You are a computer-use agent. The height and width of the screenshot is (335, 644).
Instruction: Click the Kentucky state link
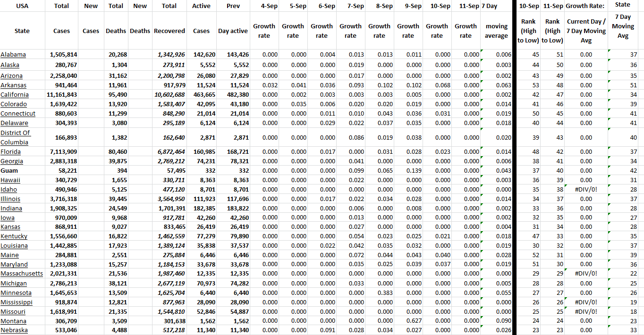pos(14,236)
